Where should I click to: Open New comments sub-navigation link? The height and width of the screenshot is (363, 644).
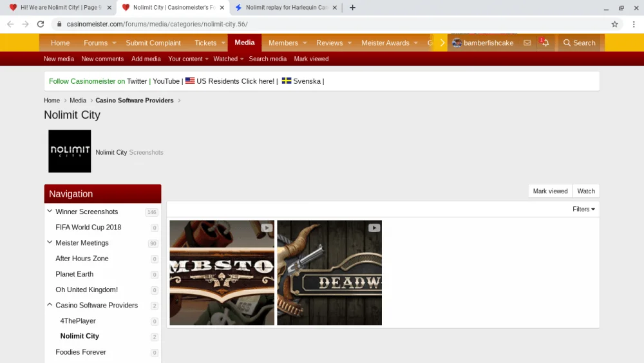(x=102, y=59)
